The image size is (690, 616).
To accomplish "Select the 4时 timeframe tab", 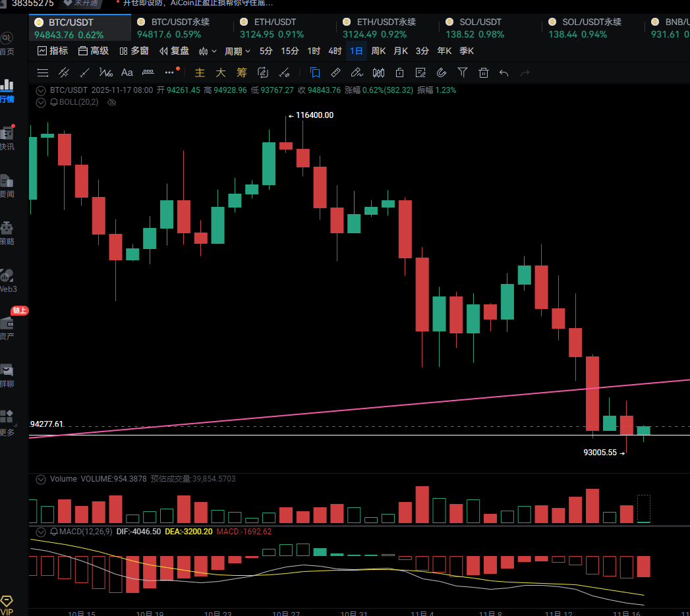I will tap(335, 51).
